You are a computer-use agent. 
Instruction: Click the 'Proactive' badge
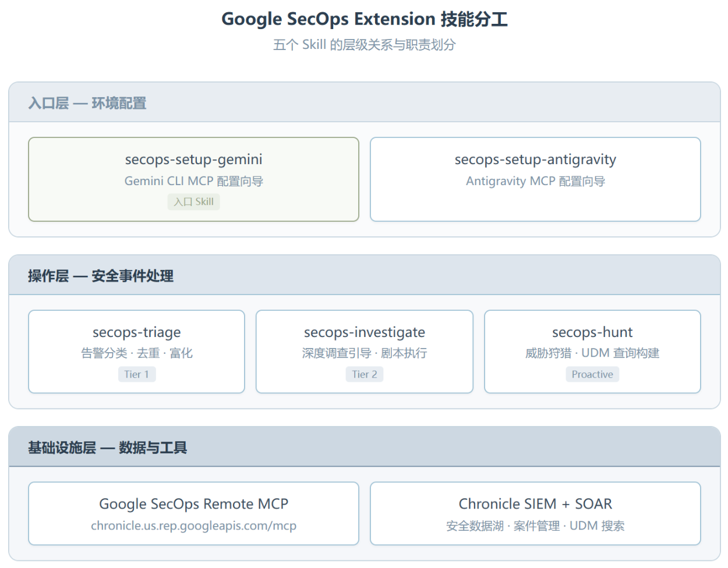[592, 374]
